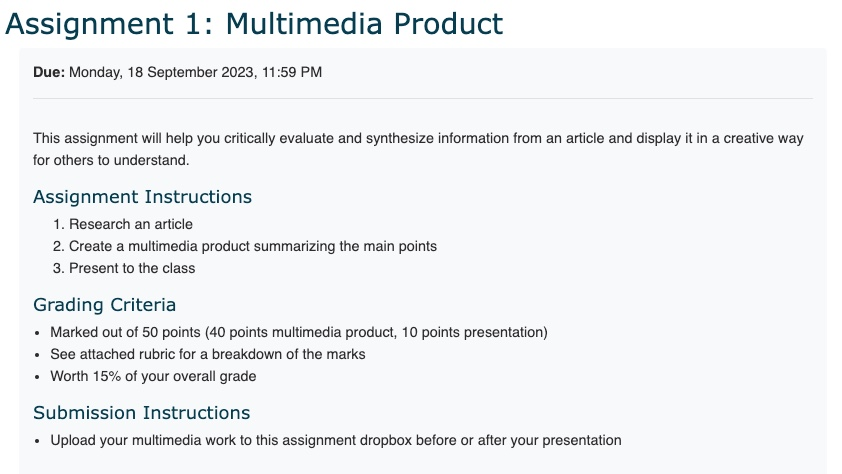Screen dimensions: 842x474
Task: Click the 'Grading Criteria' heading
Action: [x=104, y=305]
